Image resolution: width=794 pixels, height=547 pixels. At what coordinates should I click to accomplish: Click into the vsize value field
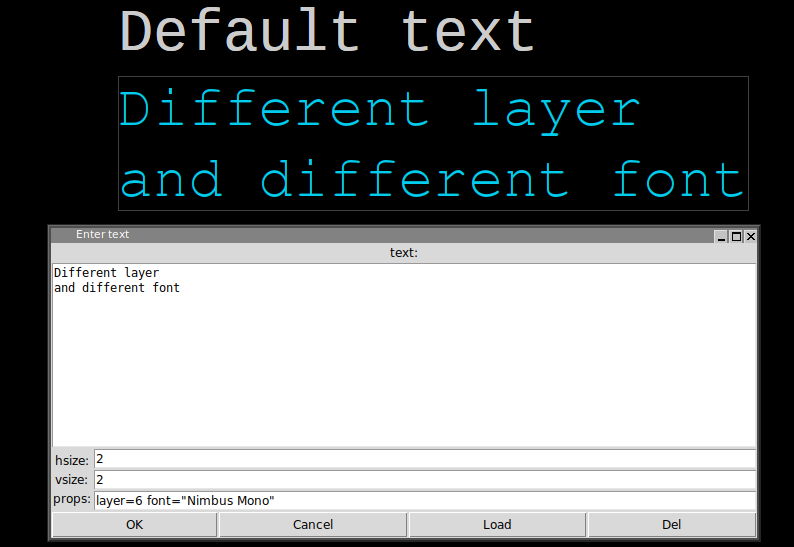coord(424,480)
